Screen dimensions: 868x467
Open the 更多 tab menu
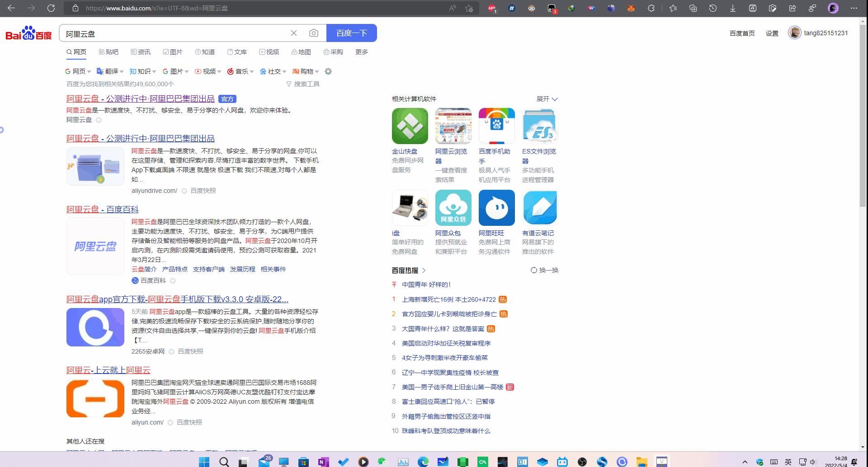[361, 51]
